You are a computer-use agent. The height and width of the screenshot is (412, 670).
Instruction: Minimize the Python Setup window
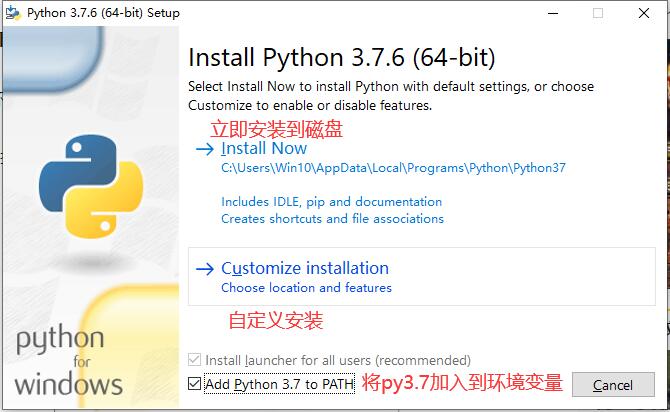553,13
